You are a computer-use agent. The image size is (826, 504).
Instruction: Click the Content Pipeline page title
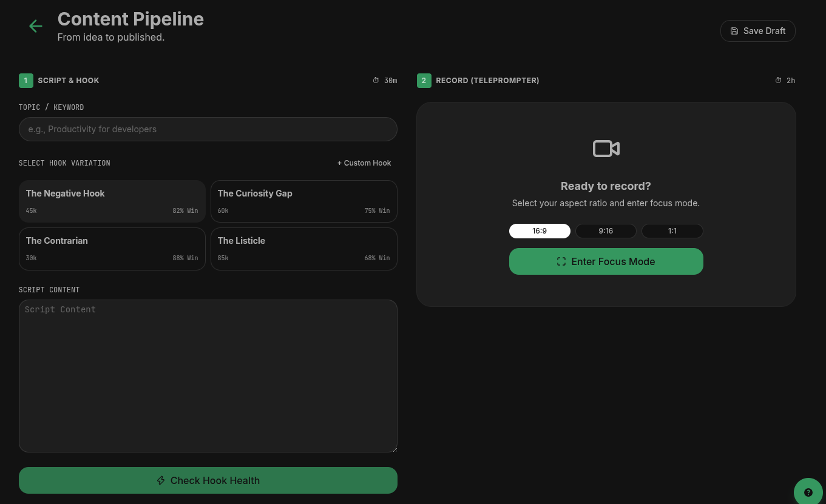(x=130, y=19)
